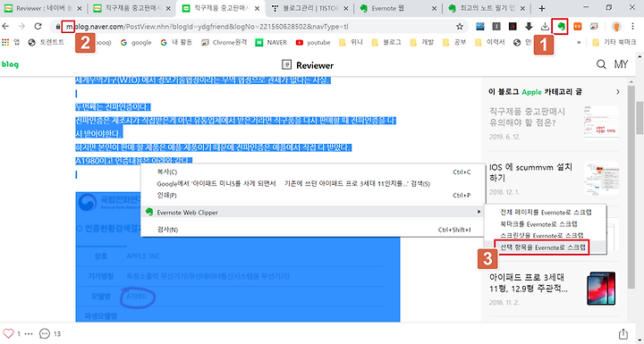Expand the 개발 bookmark folder

click(422, 42)
